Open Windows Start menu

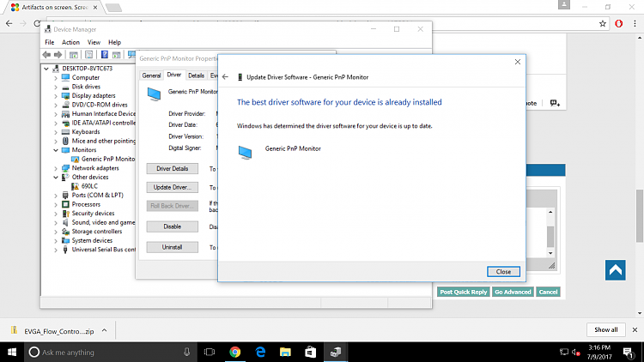point(12,353)
